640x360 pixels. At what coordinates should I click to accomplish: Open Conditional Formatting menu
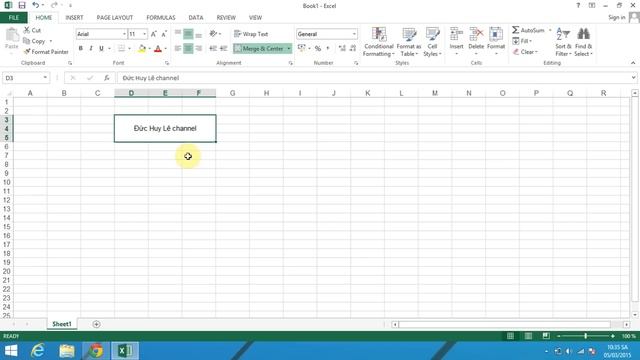click(379, 42)
